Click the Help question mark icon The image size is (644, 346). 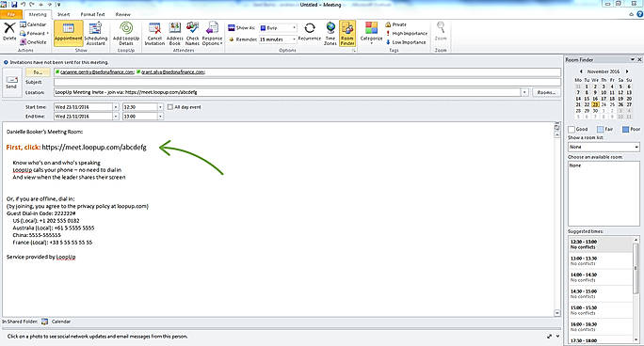639,14
